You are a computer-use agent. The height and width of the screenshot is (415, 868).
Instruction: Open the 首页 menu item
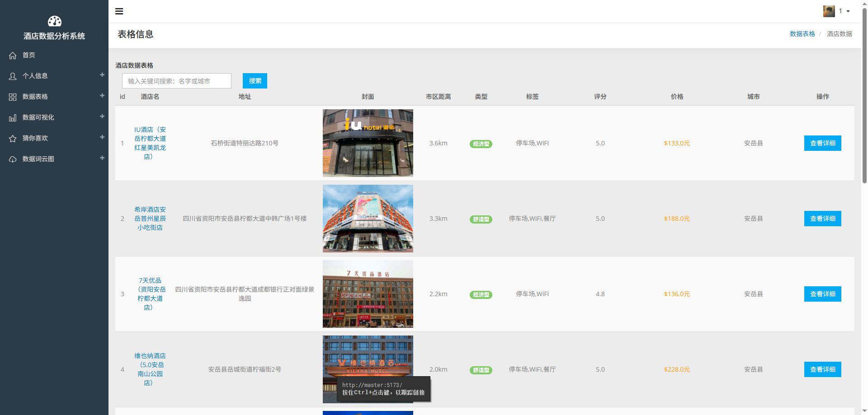coord(29,55)
